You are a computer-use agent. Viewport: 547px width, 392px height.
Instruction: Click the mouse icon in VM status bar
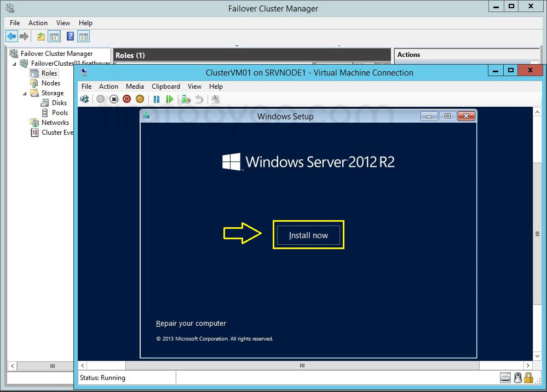(x=517, y=378)
